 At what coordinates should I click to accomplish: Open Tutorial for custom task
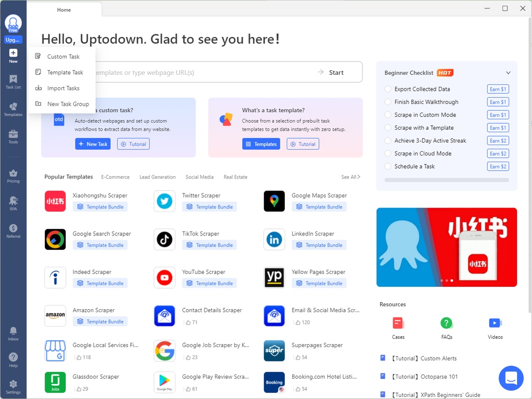click(x=133, y=144)
